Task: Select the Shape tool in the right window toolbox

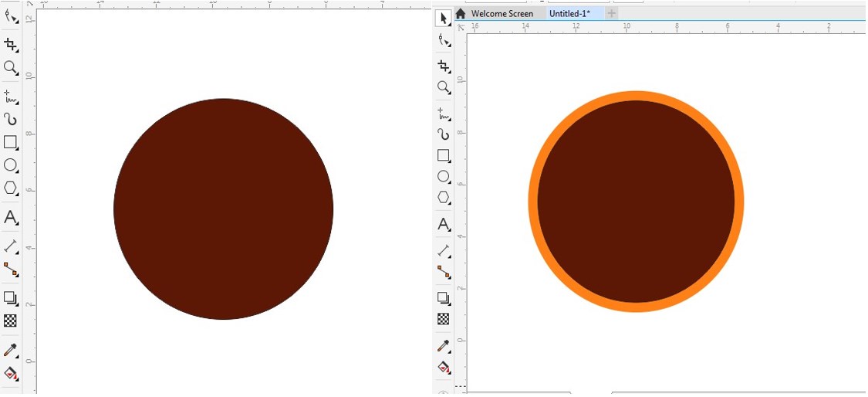Action: coord(444,40)
